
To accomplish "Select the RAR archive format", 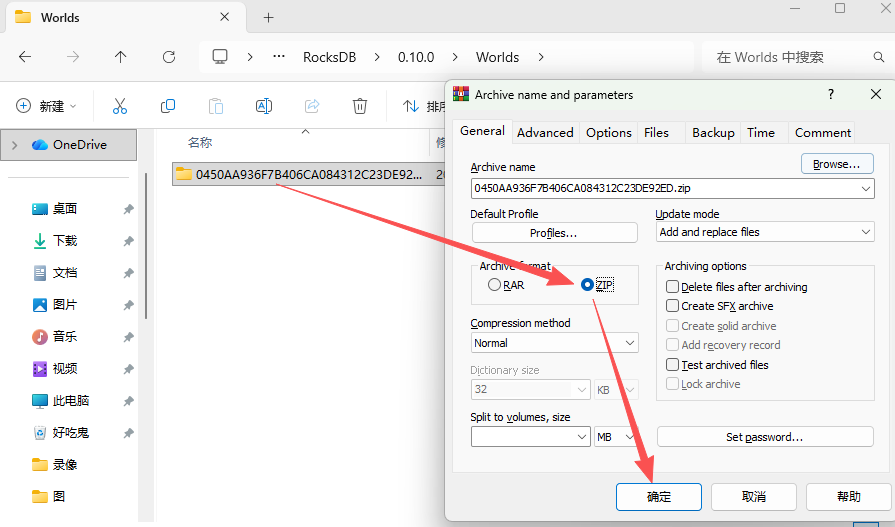I will point(494,285).
